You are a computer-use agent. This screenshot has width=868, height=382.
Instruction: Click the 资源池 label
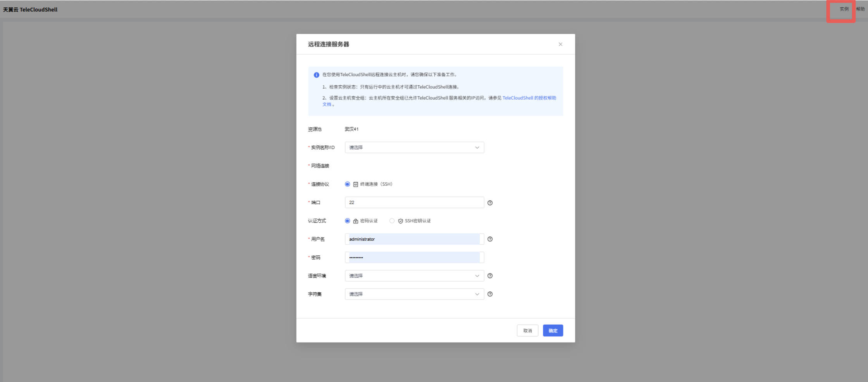tap(315, 129)
